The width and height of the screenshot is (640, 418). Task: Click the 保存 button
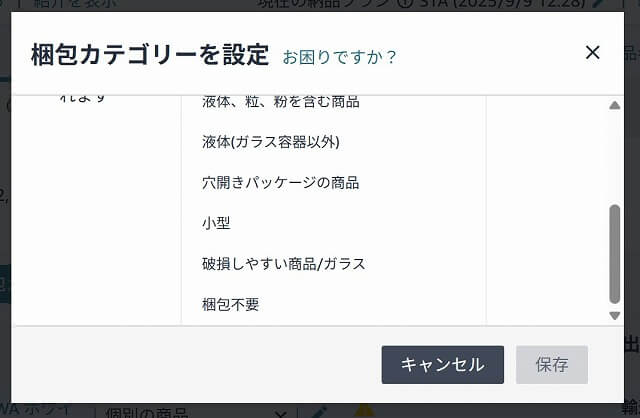551,365
